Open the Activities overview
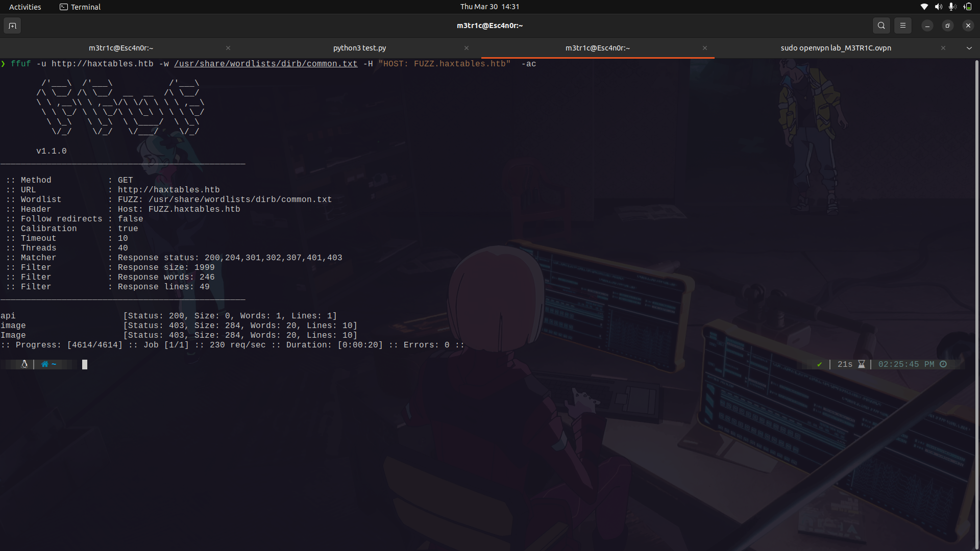Viewport: 980px width, 551px height. pyautogui.click(x=24, y=7)
